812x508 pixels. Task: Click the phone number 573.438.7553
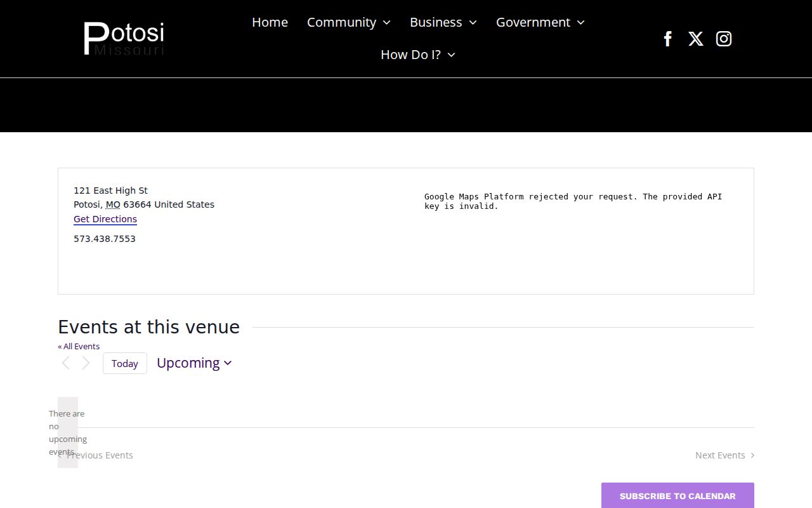click(105, 239)
